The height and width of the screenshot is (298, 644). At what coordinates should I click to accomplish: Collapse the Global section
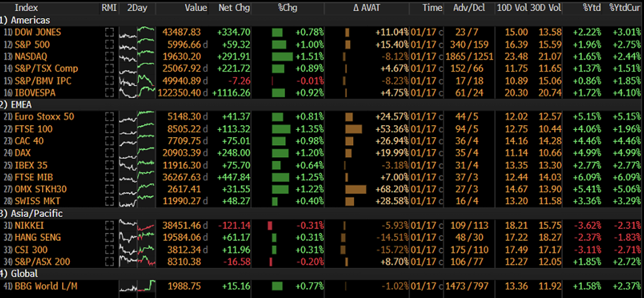[18, 274]
